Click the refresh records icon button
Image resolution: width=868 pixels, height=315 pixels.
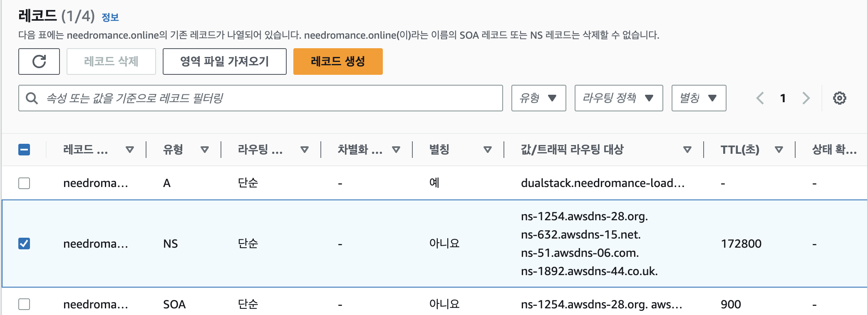click(x=39, y=62)
